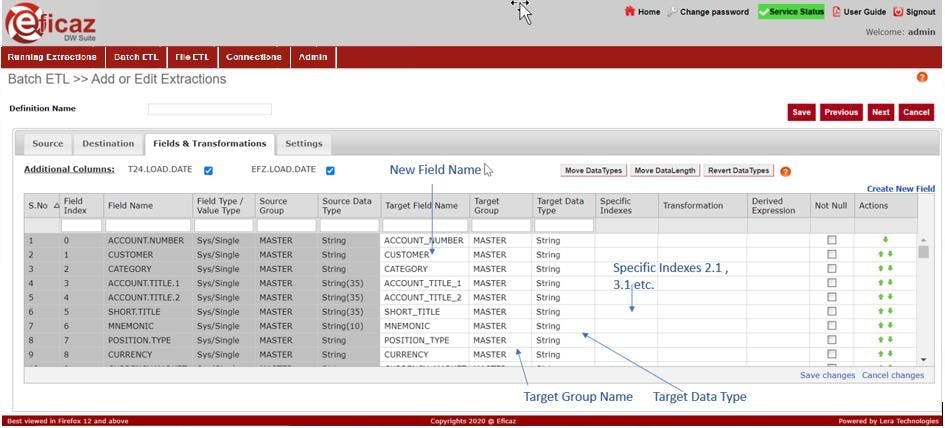Click the Signout power icon
This screenshot has width=945, height=428.
coord(898,12)
